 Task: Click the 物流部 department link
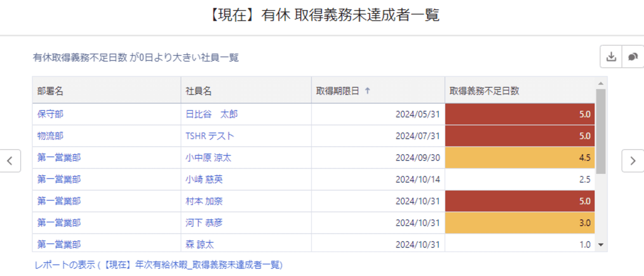point(50,136)
